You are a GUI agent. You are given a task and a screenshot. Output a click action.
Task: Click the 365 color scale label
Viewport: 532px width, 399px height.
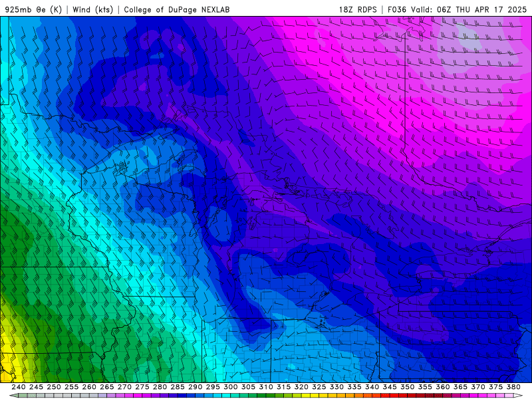[x=460, y=387]
